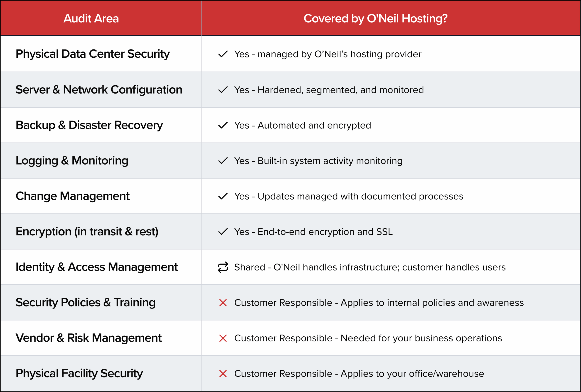Viewport: 581px width, 392px height.
Task: Click checkmark next to Automated and encrypted
Action: 223,125
